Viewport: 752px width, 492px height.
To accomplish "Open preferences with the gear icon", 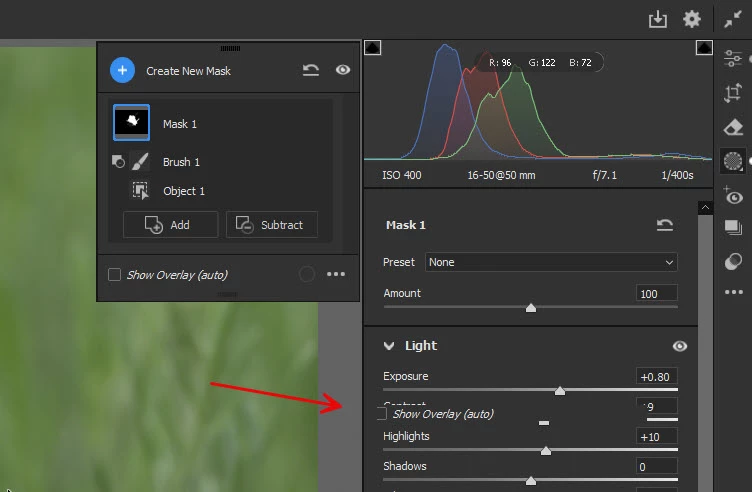I will click(x=692, y=20).
